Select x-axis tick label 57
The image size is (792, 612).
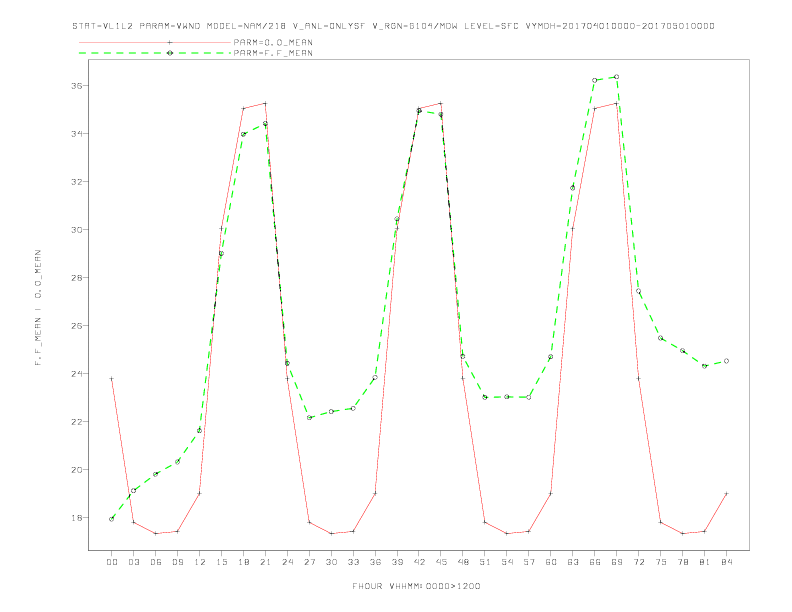pyautogui.click(x=529, y=562)
